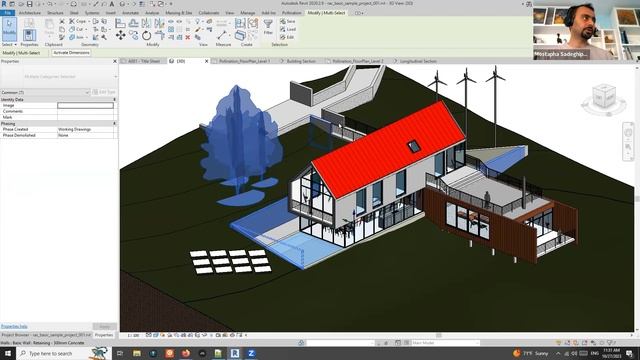Open Windows Start menu
The height and width of the screenshot is (360, 640).
7,353
